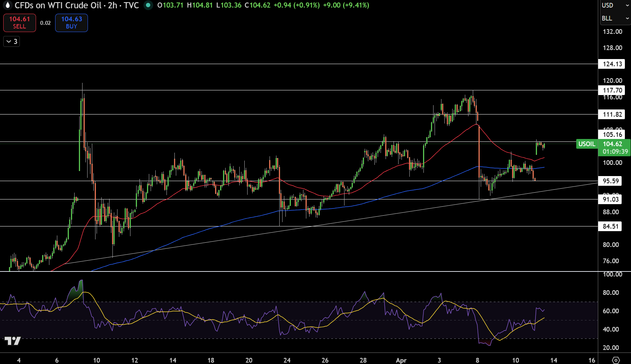Click the RSI scale value 60.00
631x364 pixels.
tap(611, 311)
